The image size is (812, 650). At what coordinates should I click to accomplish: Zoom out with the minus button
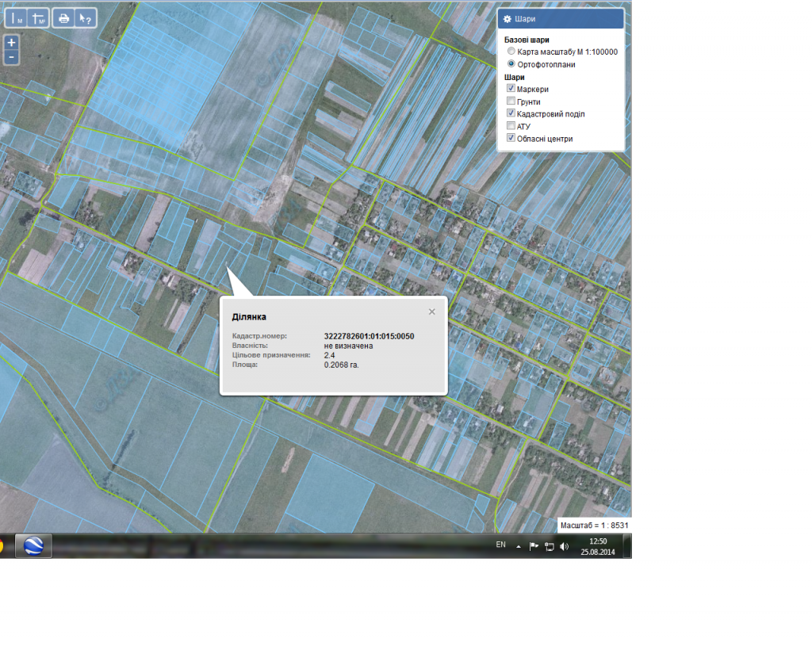(11, 57)
